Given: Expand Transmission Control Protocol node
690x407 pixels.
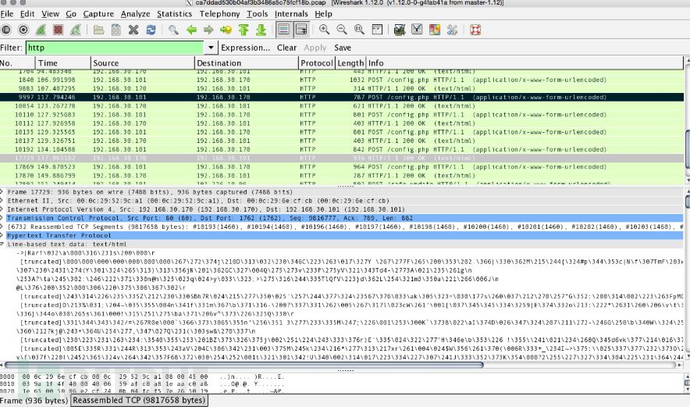Looking at the screenshot, I should (2, 218).
